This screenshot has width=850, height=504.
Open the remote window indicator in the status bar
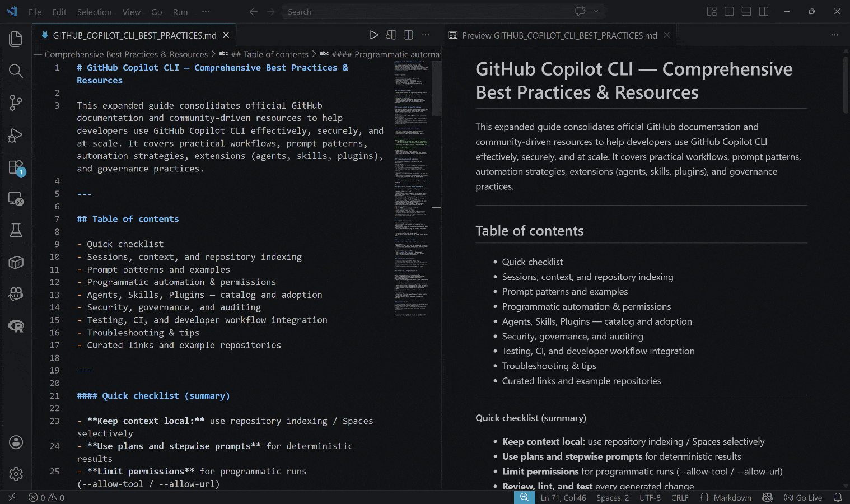(x=12, y=497)
